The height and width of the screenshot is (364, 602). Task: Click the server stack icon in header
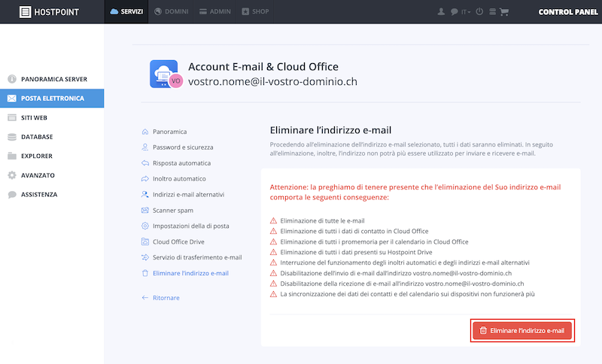tap(492, 11)
